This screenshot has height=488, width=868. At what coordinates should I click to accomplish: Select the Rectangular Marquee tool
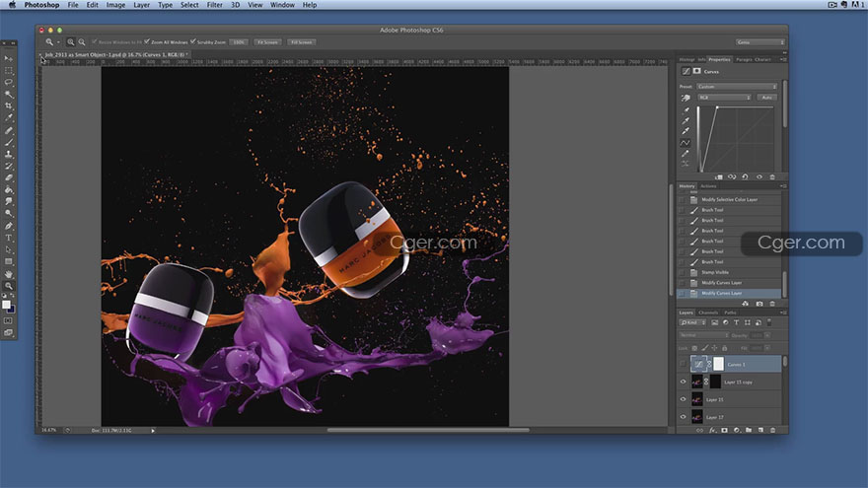coord(8,71)
